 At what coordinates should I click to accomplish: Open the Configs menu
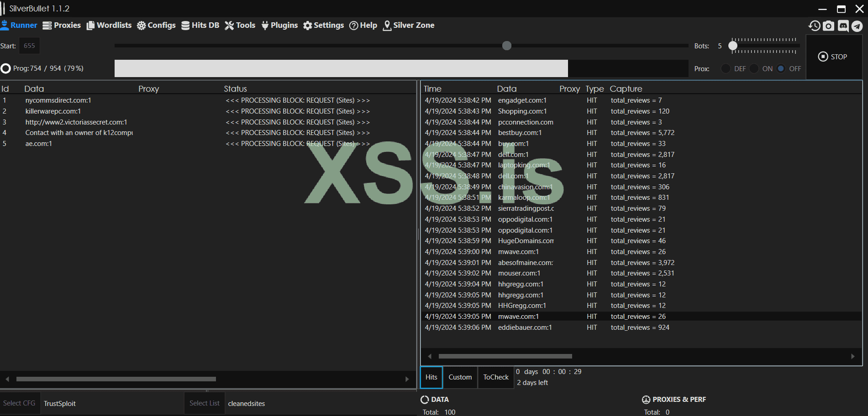pyautogui.click(x=156, y=25)
